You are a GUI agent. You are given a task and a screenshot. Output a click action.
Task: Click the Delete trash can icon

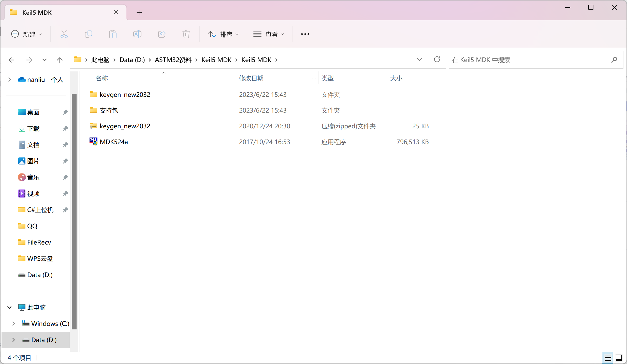pos(186,34)
